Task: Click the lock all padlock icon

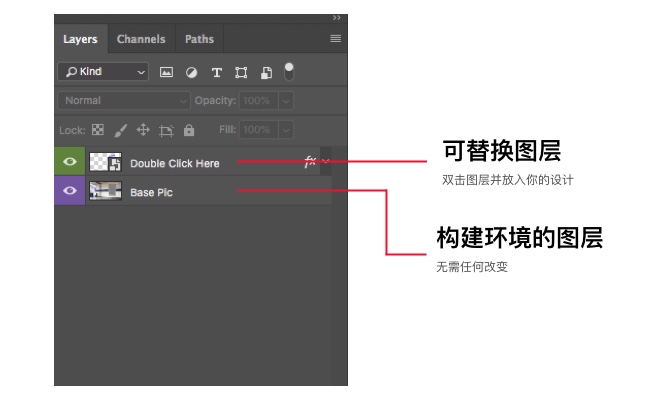Action: 189,130
